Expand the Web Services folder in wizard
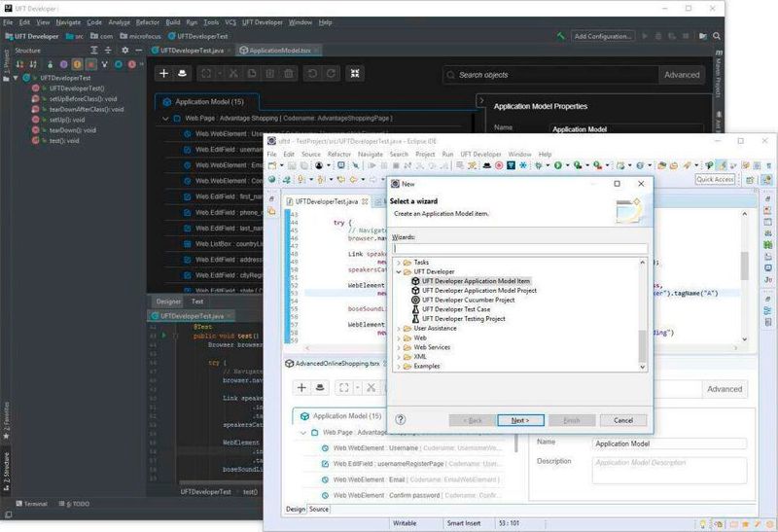The height and width of the screenshot is (532, 778). 399,347
